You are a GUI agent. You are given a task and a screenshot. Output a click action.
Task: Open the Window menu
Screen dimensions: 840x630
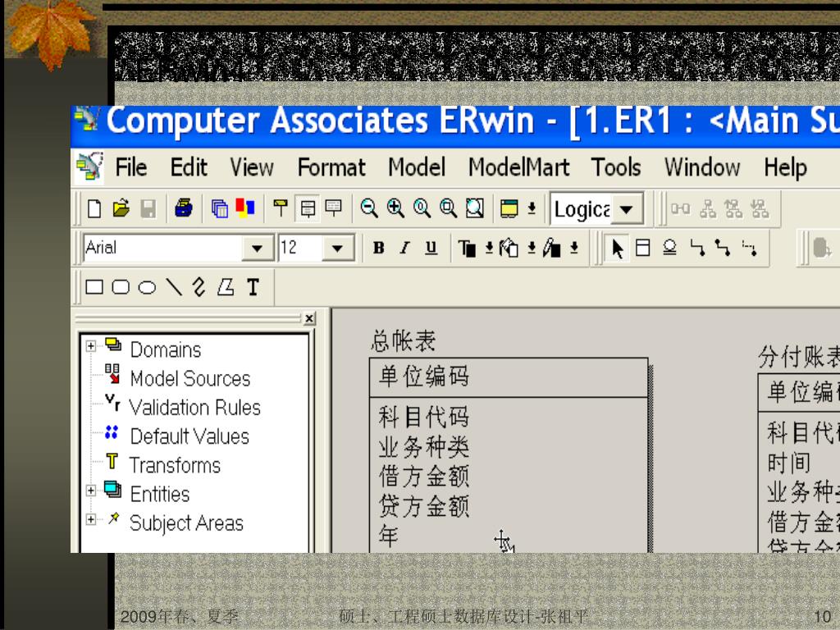click(702, 167)
